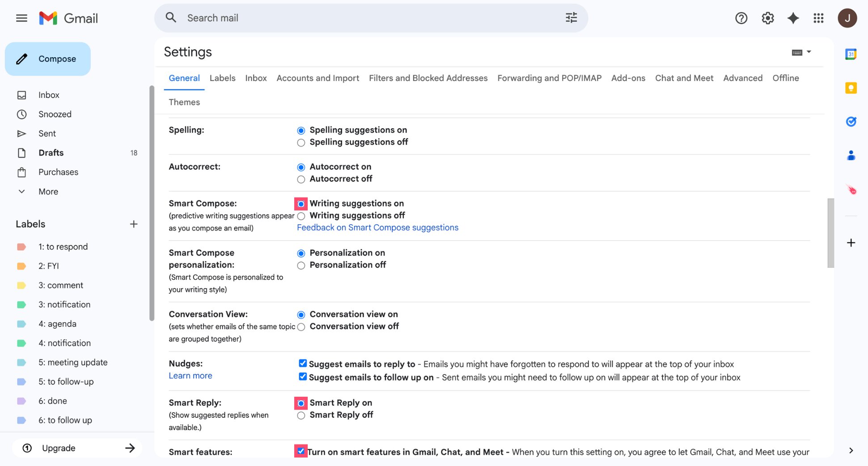Switch to the Forwarding and POP/IMAP tab
Viewport: 868px width, 466px height.
pyautogui.click(x=550, y=78)
